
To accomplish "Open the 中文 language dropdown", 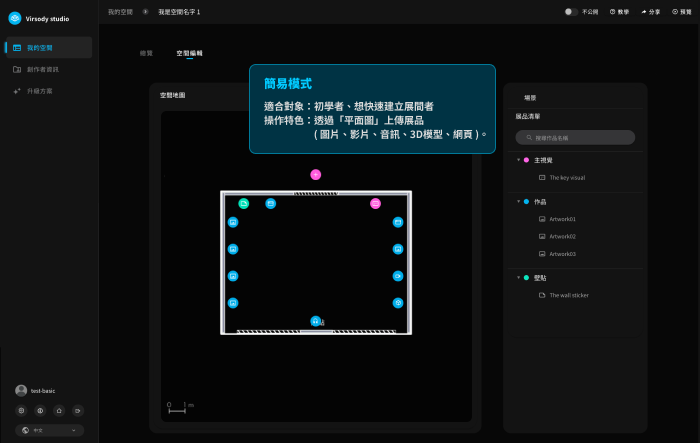I will 49,430.
